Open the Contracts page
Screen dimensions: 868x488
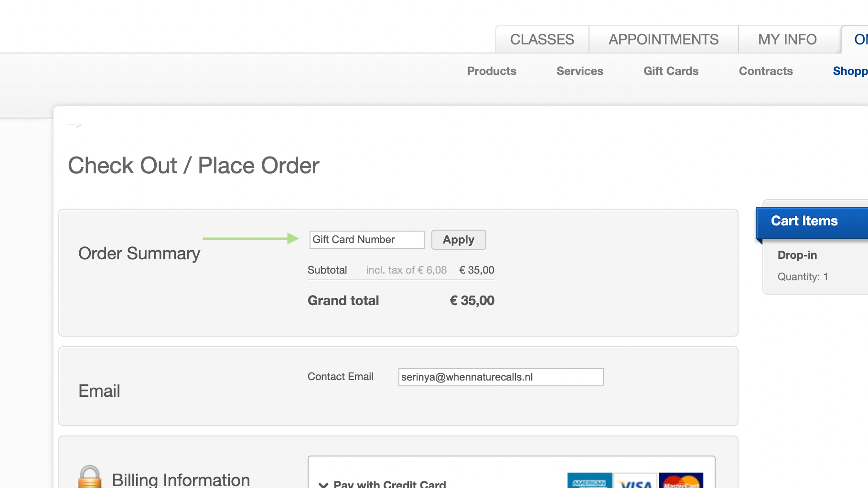pyautogui.click(x=765, y=71)
